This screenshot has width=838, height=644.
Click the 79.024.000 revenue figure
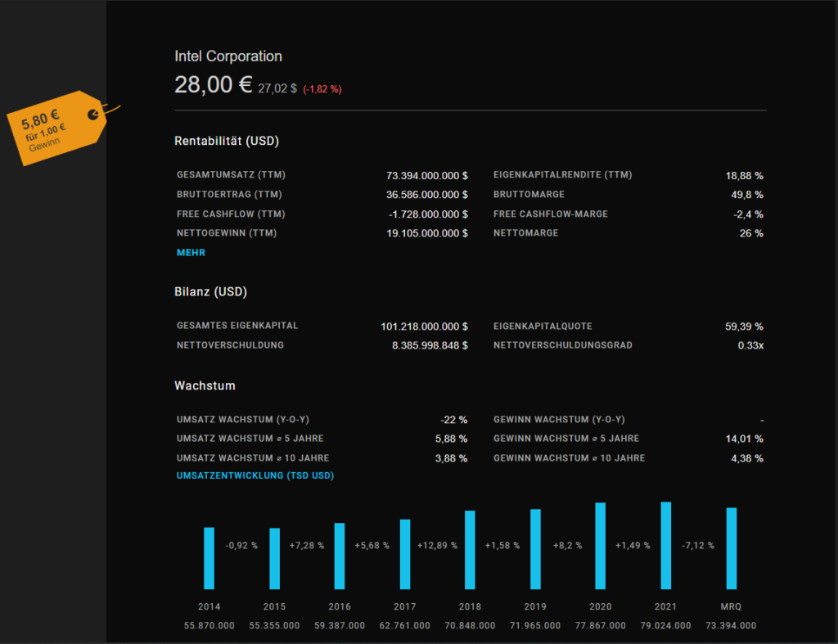666,626
